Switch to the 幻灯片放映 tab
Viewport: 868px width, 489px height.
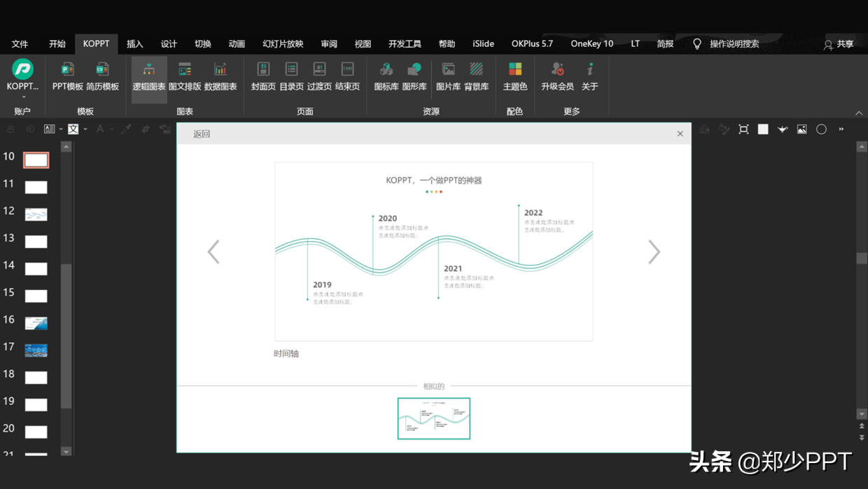pyautogui.click(x=283, y=43)
